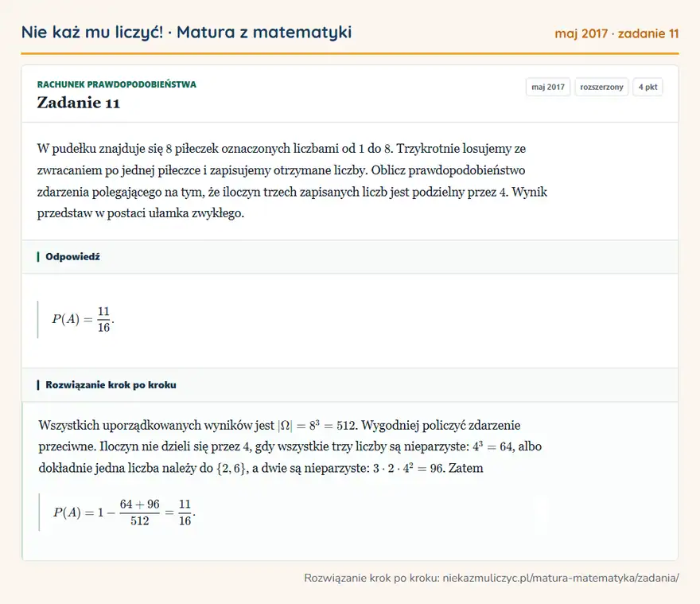Image resolution: width=700 pixels, height=604 pixels.
Task: Click the footer link niekazmuliczyc.pl/matura-matematyka/zadania/
Action: tap(561, 578)
